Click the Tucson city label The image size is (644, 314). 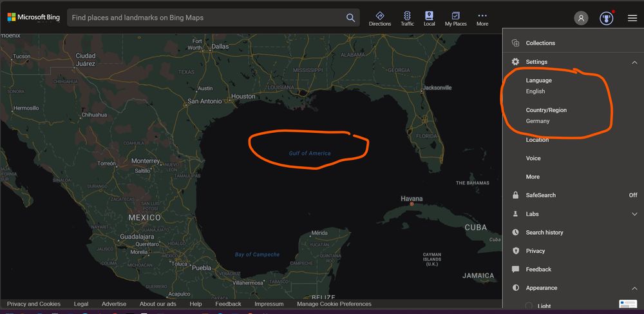[22, 56]
